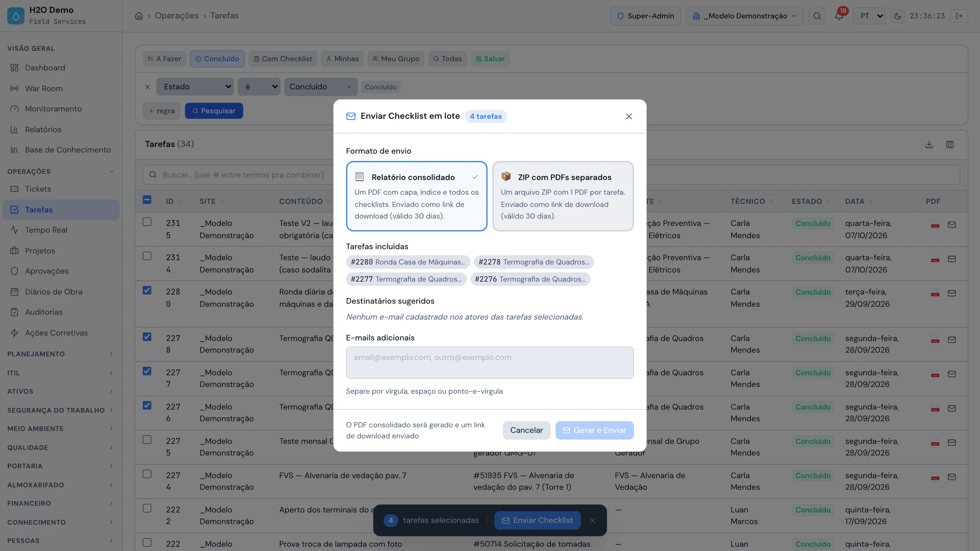The image size is (980, 551).
Task: Open PDF icon for task 2315
Action: 935,225
